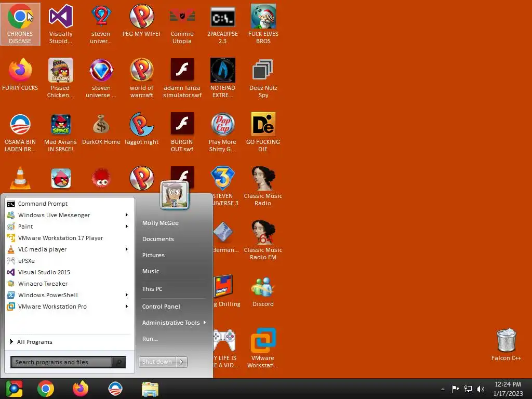
Task: Open This PC from Start menu
Action: point(152,289)
